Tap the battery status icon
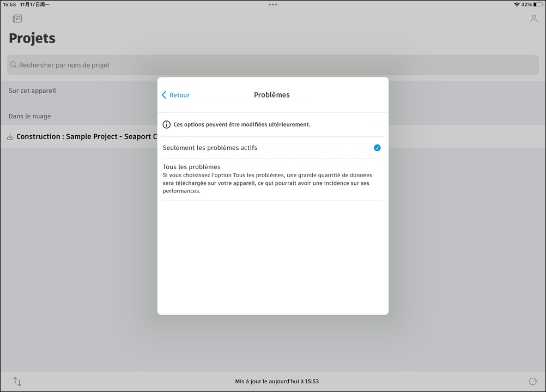 [538, 4]
